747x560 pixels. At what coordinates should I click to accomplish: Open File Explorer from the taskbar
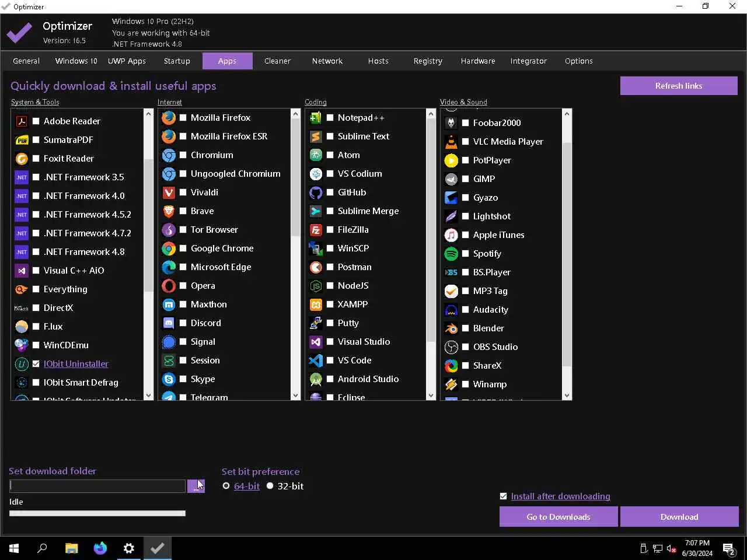click(71, 548)
